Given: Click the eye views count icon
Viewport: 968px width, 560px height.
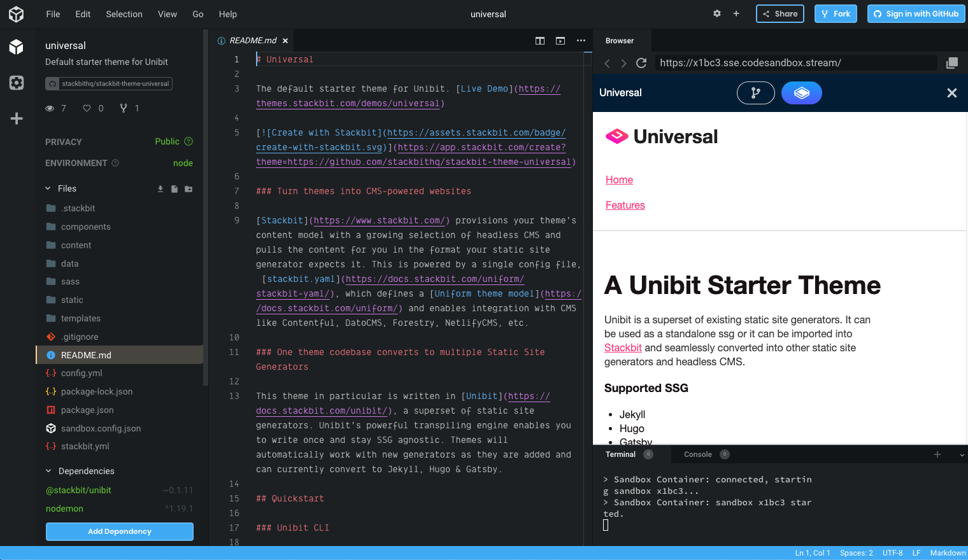Looking at the screenshot, I should click(50, 108).
